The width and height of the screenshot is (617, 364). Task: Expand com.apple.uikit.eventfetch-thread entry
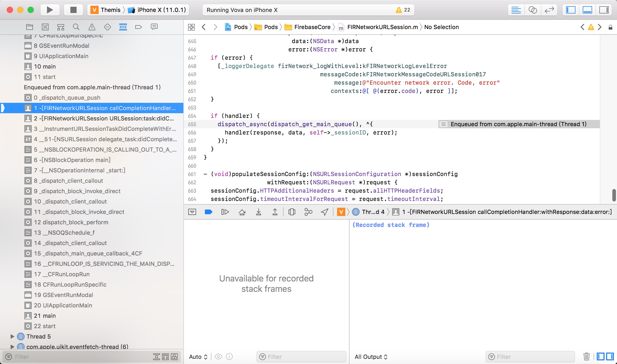pyautogui.click(x=12, y=347)
